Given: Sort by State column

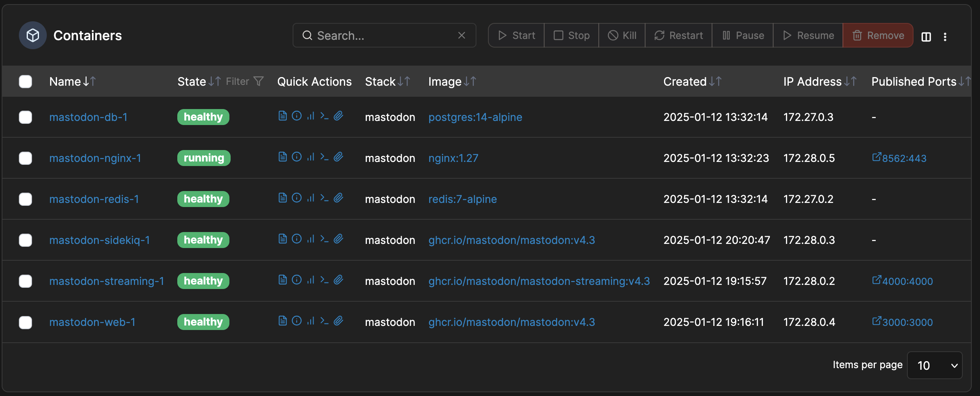Looking at the screenshot, I should pyautogui.click(x=199, y=82).
